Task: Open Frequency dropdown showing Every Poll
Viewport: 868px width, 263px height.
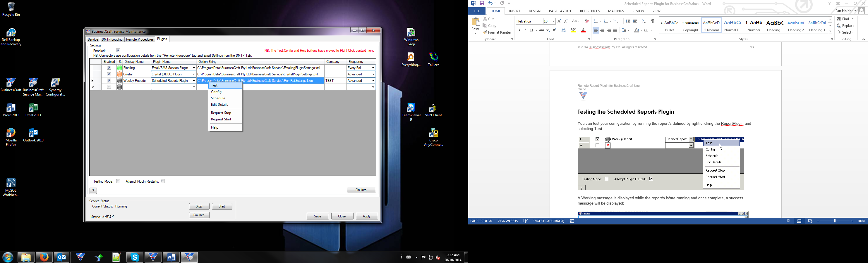Action: pos(373,68)
